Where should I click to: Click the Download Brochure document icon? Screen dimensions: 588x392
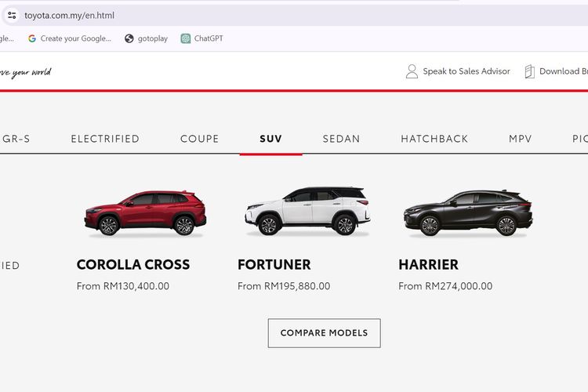530,71
